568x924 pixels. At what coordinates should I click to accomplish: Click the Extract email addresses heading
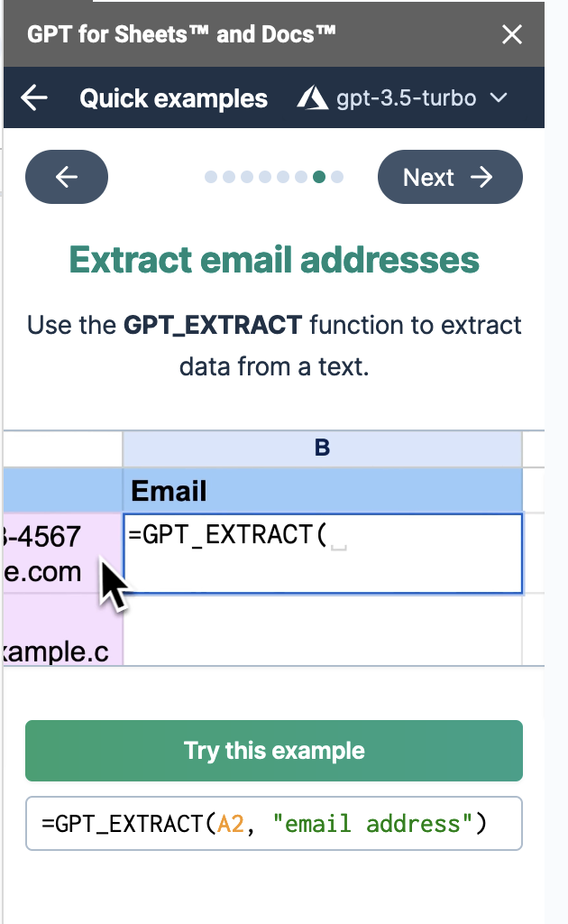(x=274, y=261)
